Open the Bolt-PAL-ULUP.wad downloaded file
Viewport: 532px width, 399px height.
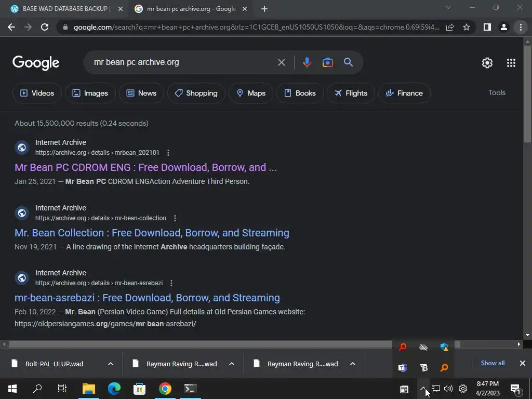point(54,364)
